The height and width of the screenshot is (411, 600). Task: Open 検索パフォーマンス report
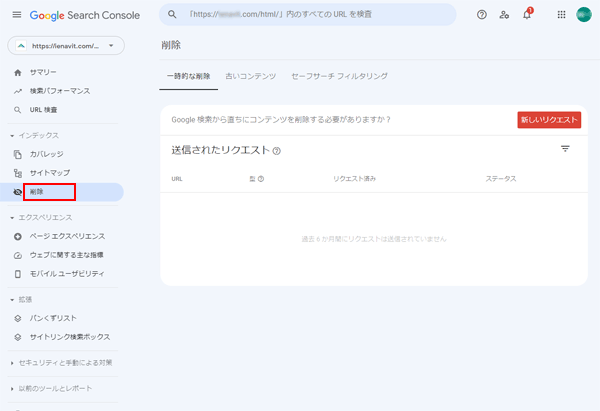(x=60, y=91)
